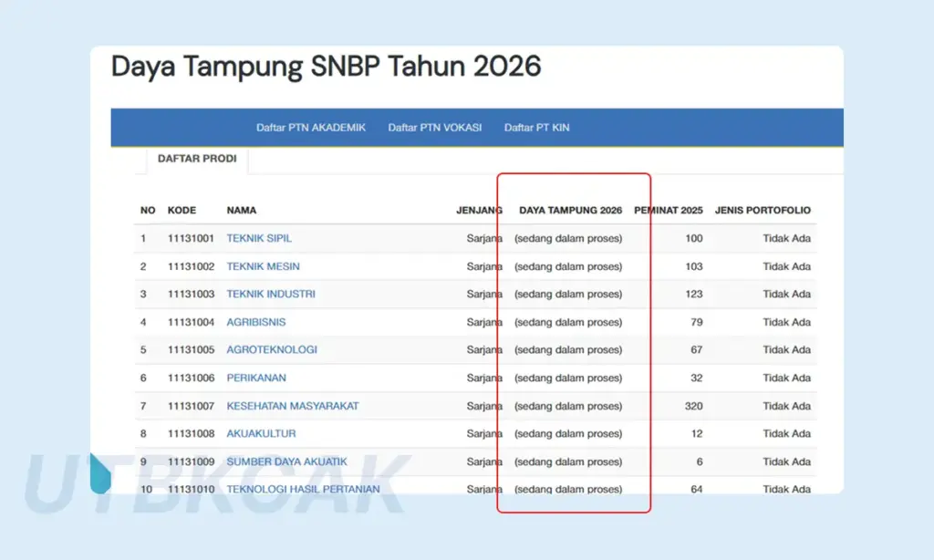Select the DAFTAR PRODI tab

(x=197, y=159)
